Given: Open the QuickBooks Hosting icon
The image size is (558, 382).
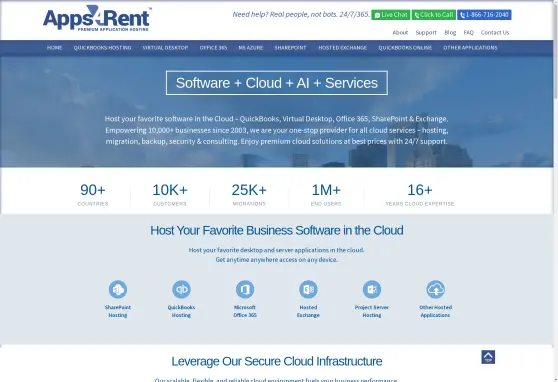Looking at the screenshot, I should pos(181,289).
